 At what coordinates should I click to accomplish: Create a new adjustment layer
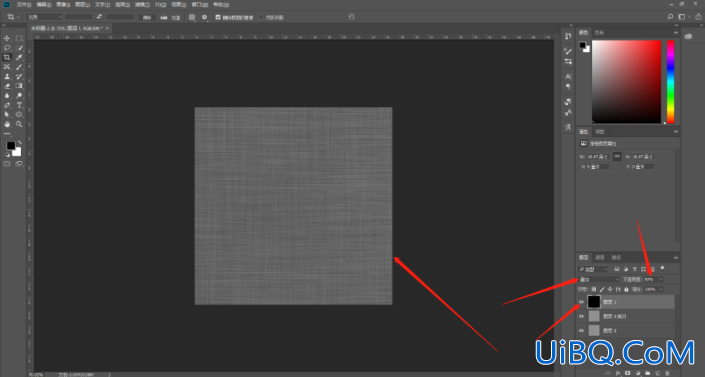click(x=638, y=373)
